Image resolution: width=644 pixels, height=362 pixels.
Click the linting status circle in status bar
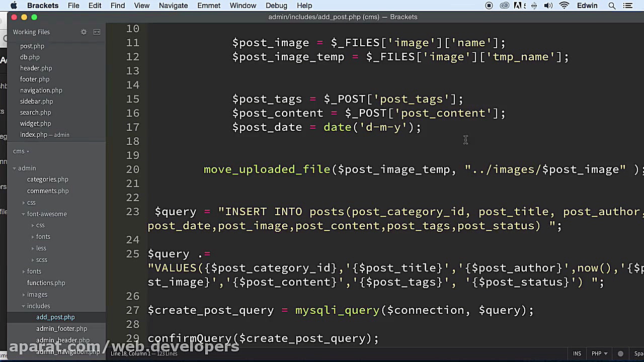tap(620, 353)
